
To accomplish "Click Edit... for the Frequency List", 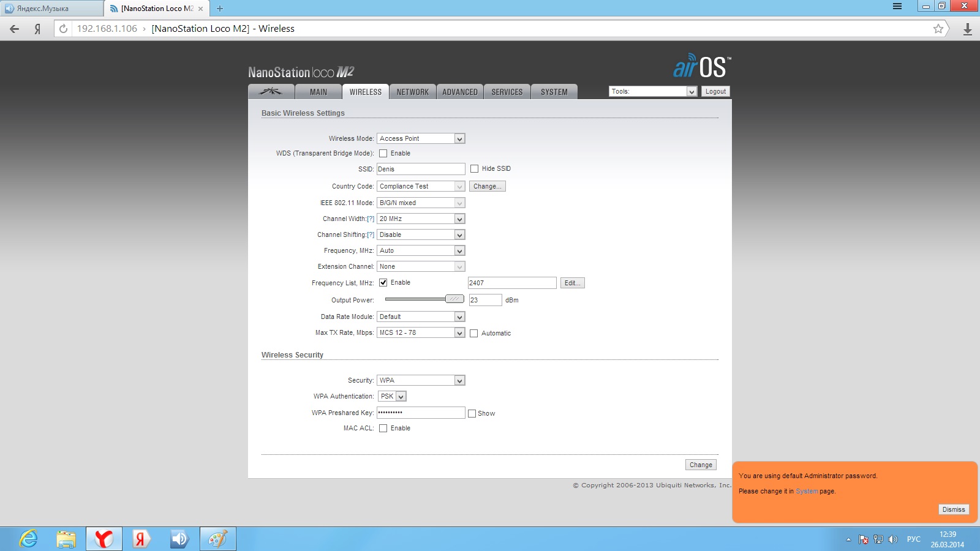I will click(572, 283).
